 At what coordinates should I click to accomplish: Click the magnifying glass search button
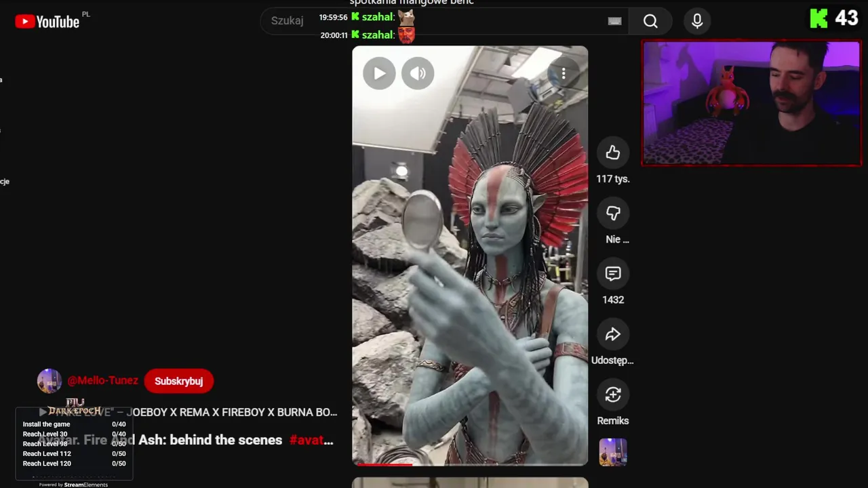650,21
